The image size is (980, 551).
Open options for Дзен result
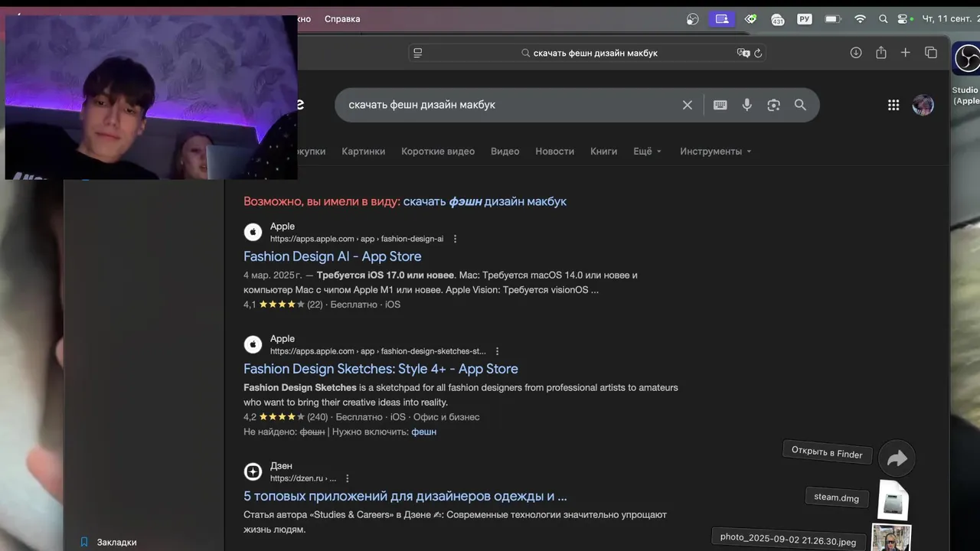pos(348,478)
